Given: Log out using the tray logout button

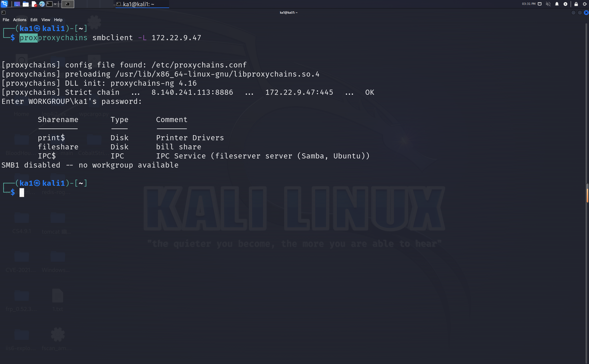Looking at the screenshot, I should coord(584,4).
